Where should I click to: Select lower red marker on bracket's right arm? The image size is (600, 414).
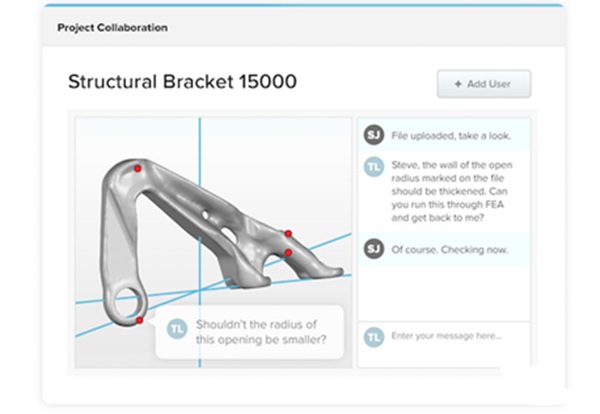pos(287,253)
